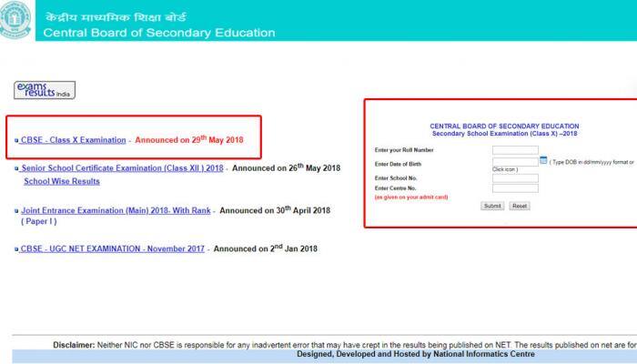Open Senior School Certificate Examination (Class XII) 2018
637x364 pixels.
(122, 167)
